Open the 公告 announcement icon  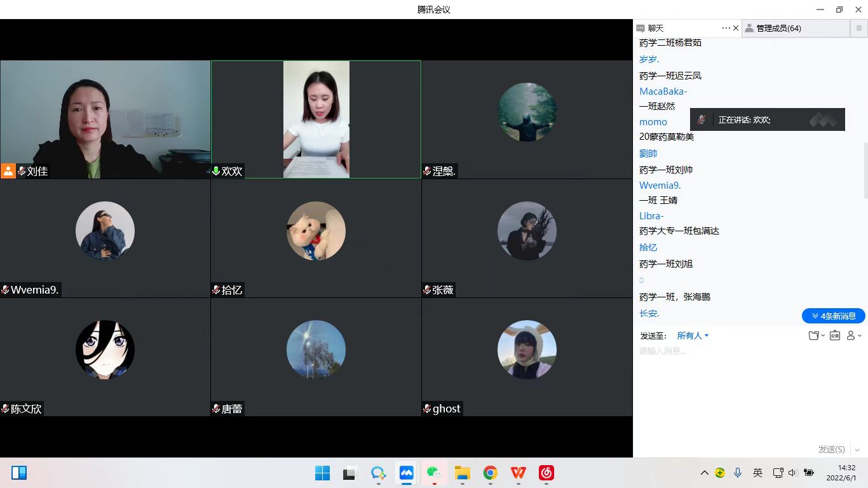coord(835,335)
